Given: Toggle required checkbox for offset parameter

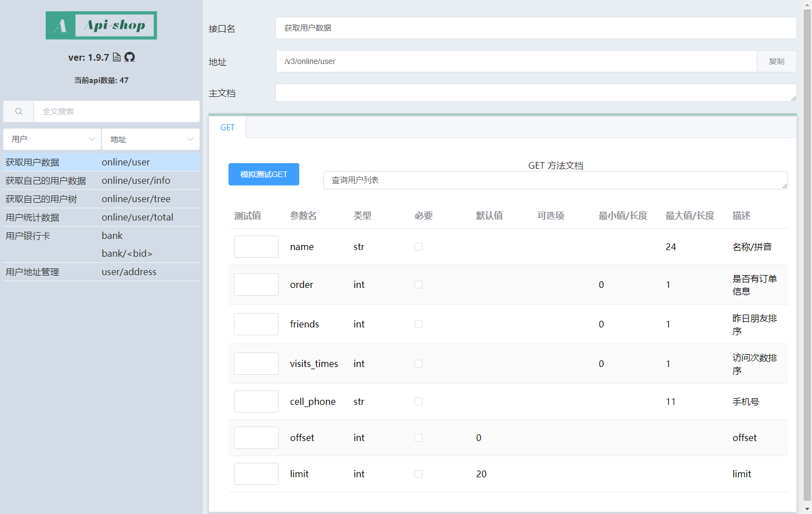Looking at the screenshot, I should point(419,438).
